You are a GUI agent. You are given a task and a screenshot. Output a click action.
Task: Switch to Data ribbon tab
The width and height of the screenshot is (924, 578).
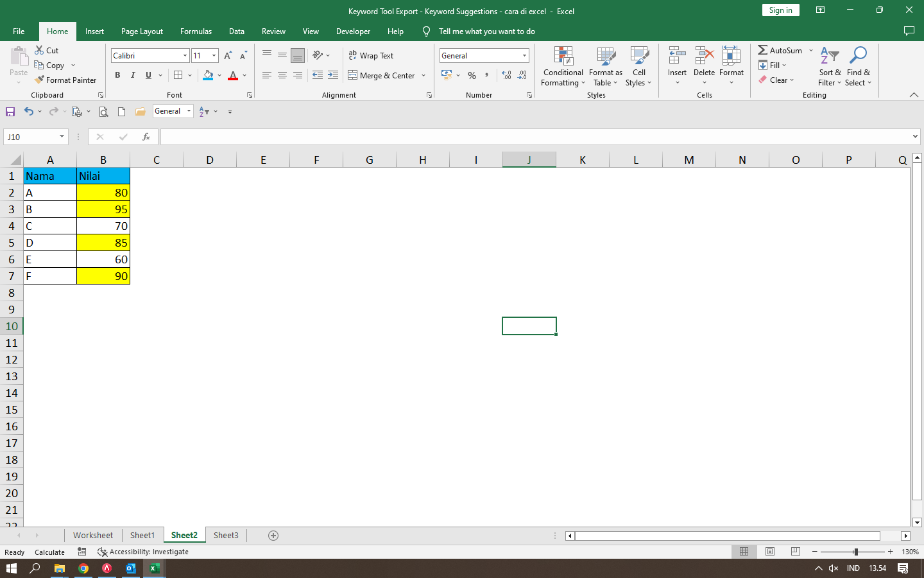coord(237,31)
